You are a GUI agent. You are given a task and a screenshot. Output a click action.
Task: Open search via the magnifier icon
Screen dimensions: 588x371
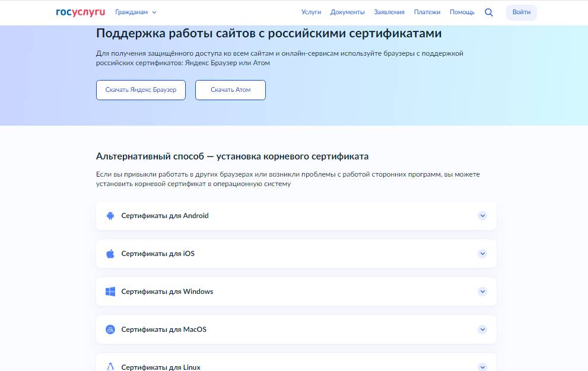488,12
